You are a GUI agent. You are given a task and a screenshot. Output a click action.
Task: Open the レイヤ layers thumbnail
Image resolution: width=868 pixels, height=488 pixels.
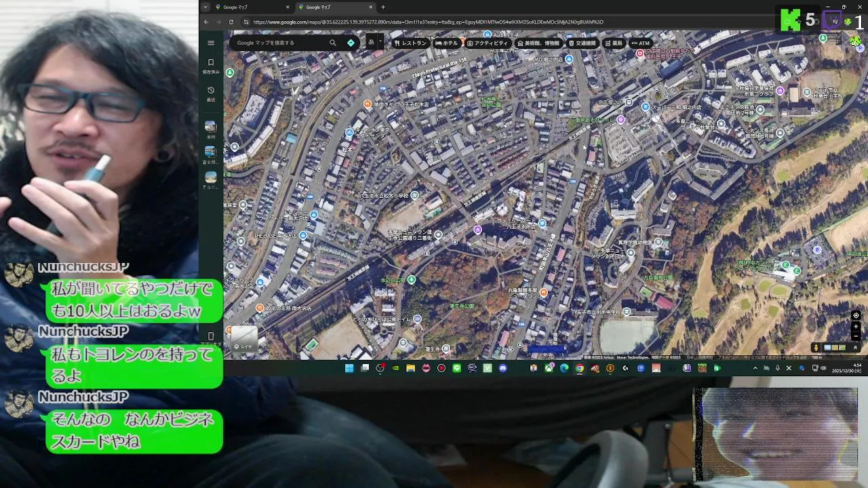click(243, 338)
